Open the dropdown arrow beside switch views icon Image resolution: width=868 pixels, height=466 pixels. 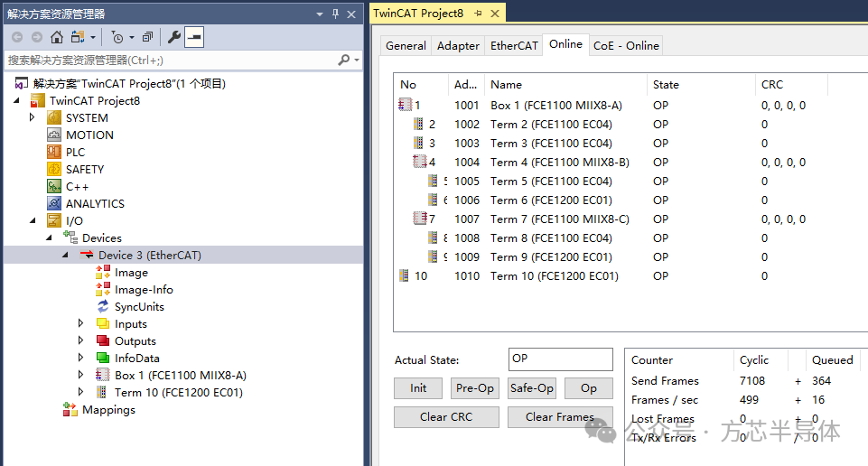[92, 38]
